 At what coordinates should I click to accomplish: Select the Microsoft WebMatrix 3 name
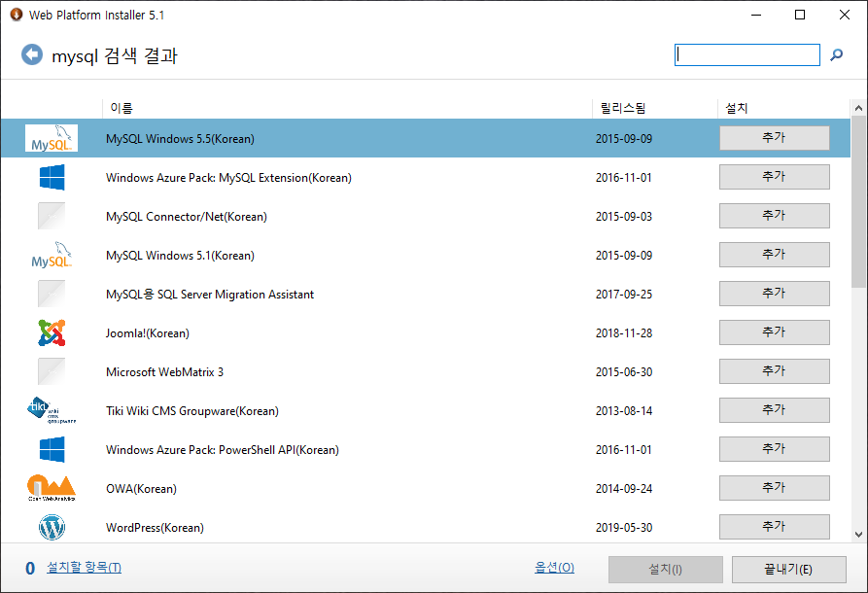click(164, 372)
